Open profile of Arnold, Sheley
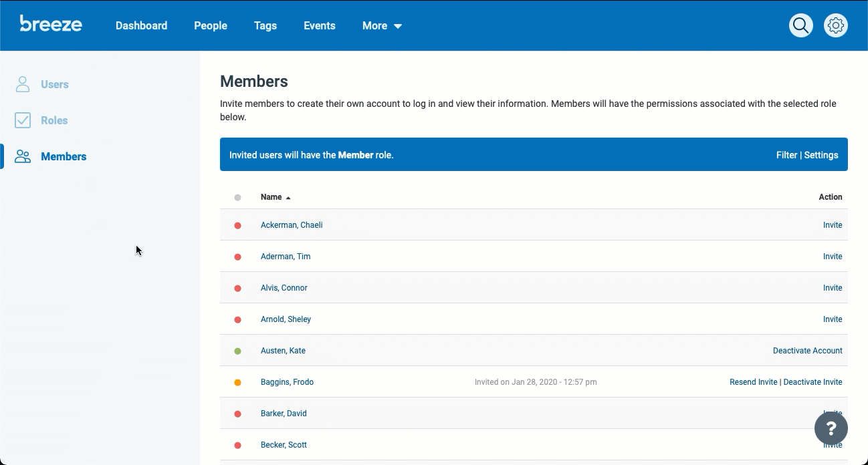Viewport: 868px width, 465px height. (x=286, y=319)
